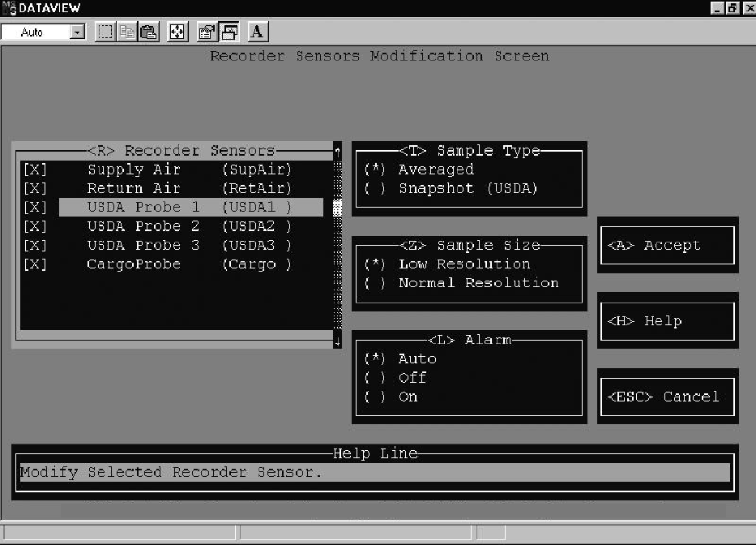
Task: Minimize the DATAVIEW window
Action: (x=717, y=8)
